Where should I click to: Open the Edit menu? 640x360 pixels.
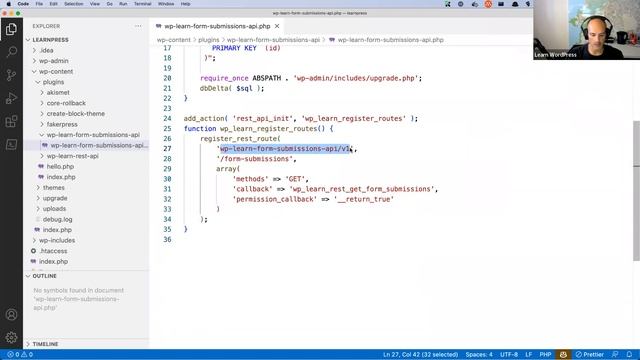pyautogui.click(x=53, y=4)
